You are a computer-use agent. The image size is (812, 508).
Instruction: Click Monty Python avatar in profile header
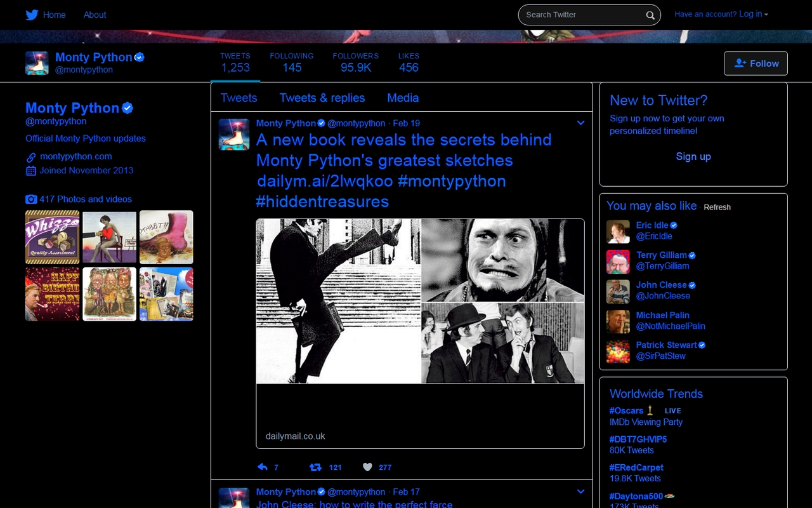[x=37, y=63]
